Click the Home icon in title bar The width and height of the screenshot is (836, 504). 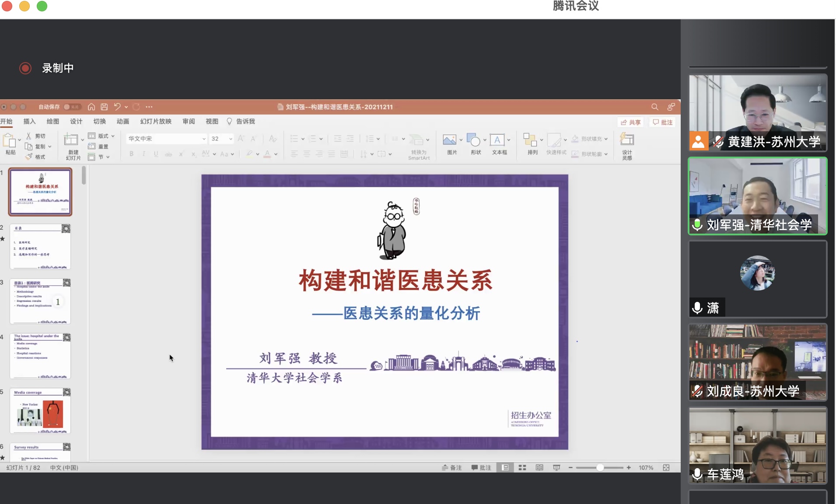[91, 107]
